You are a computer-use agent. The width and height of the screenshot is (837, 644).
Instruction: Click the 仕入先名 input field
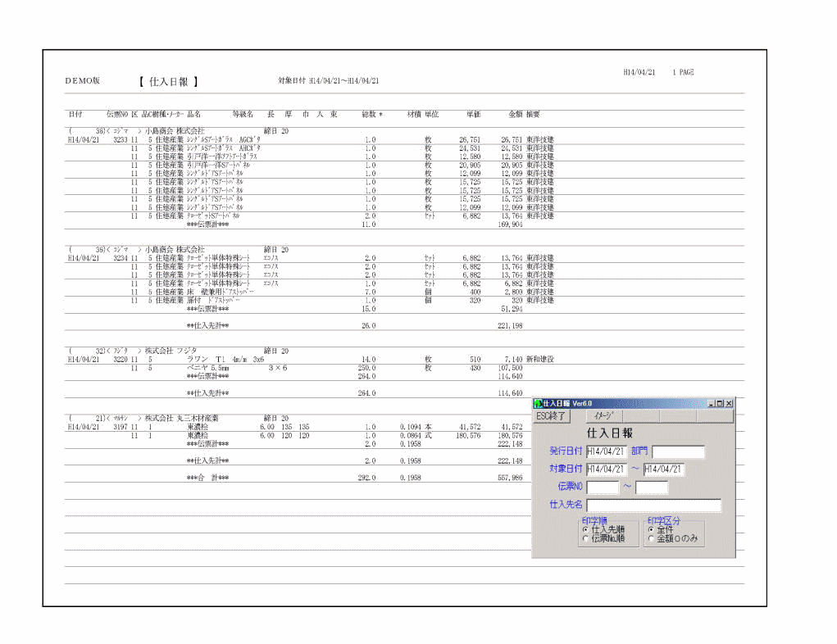[x=653, y=505]
